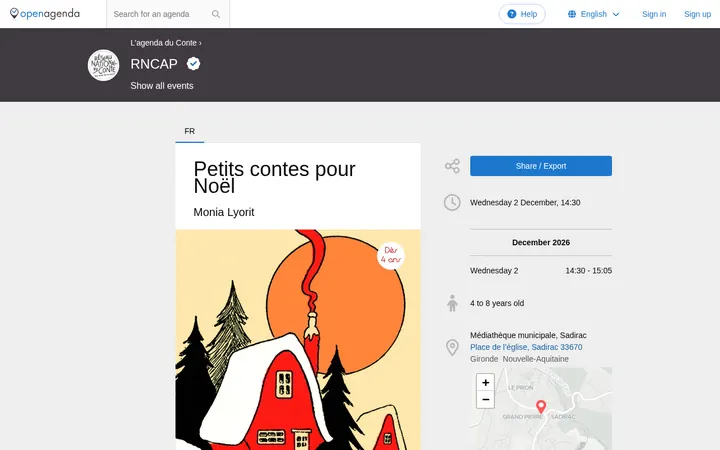Click the red map marker

541,407
